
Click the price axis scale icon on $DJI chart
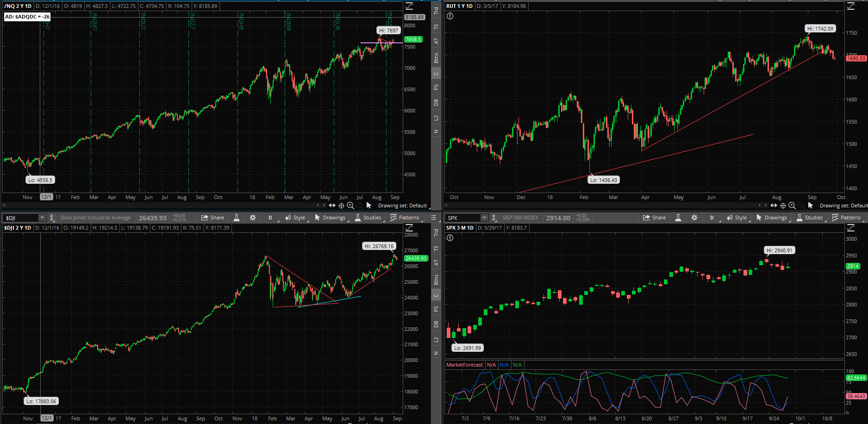[409, 228]
